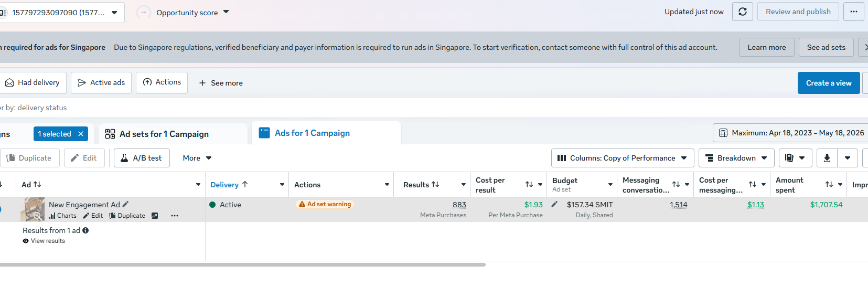Click Duplicate under New Engagement Ad
The image size is (868, 297).
pos(127,216)
